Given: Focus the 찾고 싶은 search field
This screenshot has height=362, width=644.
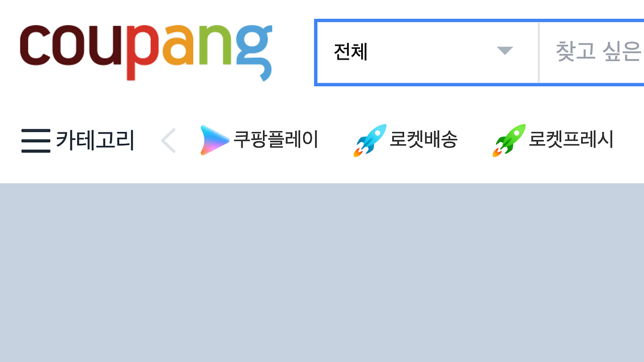Looking at the screenshot, I should (591, 52).
